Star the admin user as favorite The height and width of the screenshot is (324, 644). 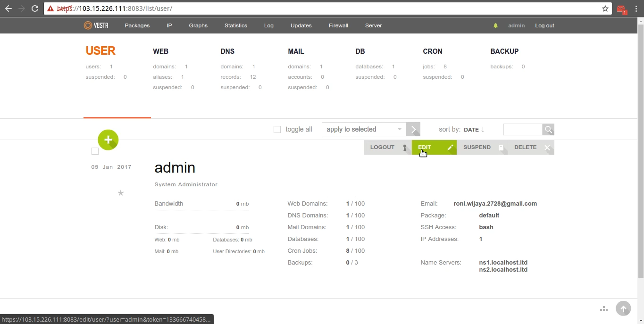point(120,193)
